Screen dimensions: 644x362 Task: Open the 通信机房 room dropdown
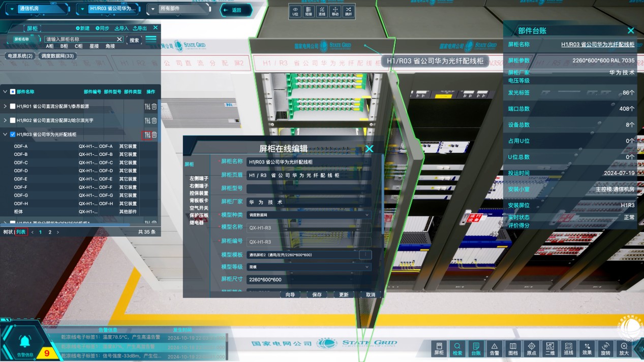click(x=38, y=9)
